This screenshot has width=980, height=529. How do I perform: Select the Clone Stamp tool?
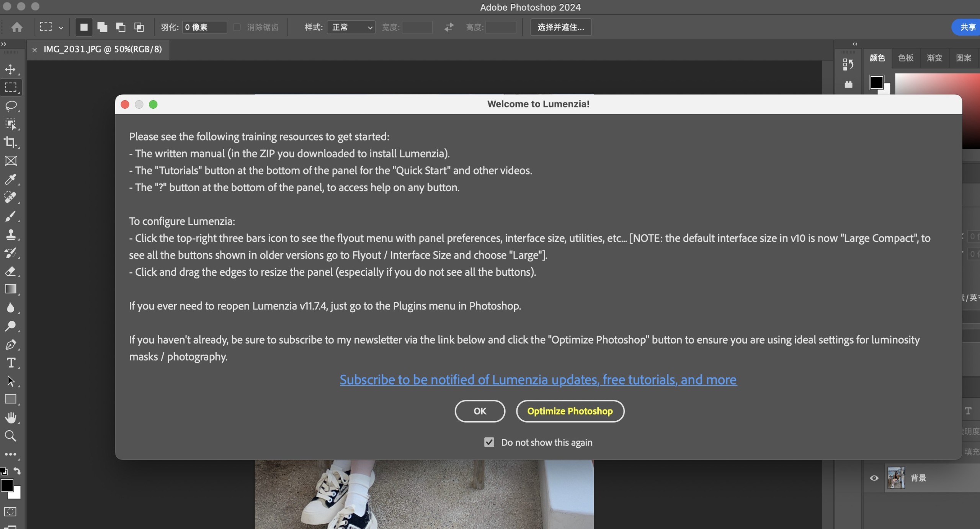coord(10,234)
